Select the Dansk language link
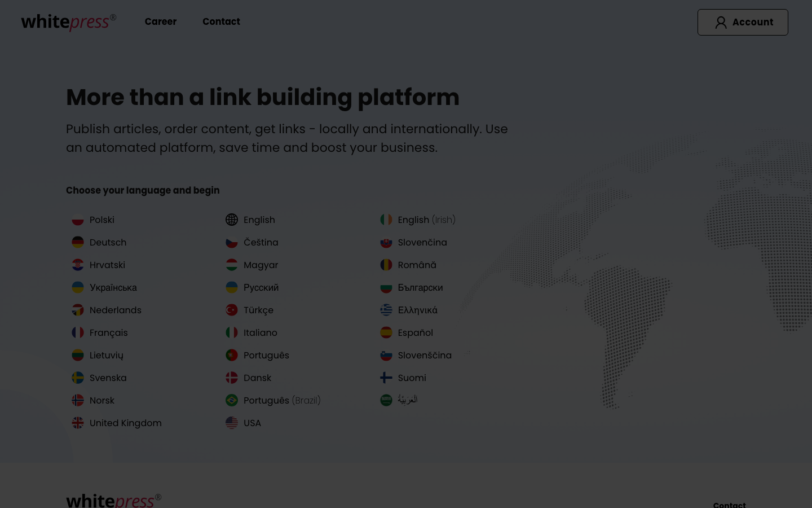The width and height of the screenshot is (812, 508). [x=257, y=378]
